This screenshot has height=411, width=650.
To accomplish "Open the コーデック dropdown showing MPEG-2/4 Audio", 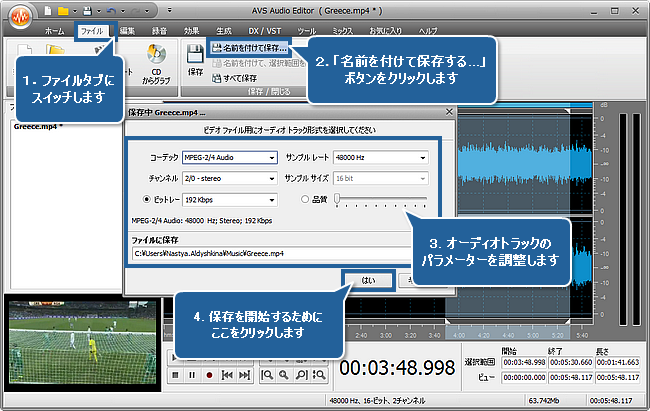I will (x=230, y=158).
